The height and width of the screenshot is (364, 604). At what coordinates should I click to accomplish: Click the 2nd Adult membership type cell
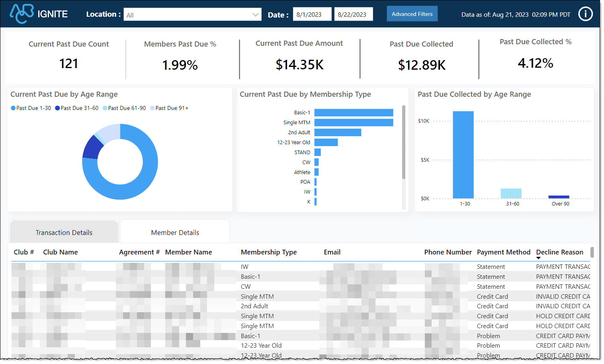(254, 306)
